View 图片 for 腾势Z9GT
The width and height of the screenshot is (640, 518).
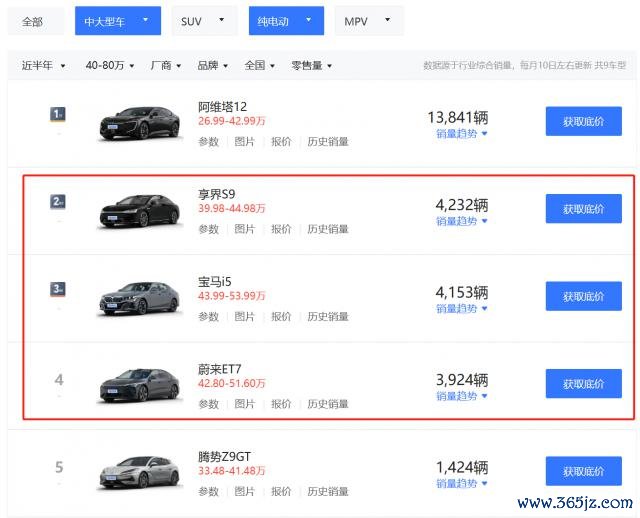click(x=244, y=491)
